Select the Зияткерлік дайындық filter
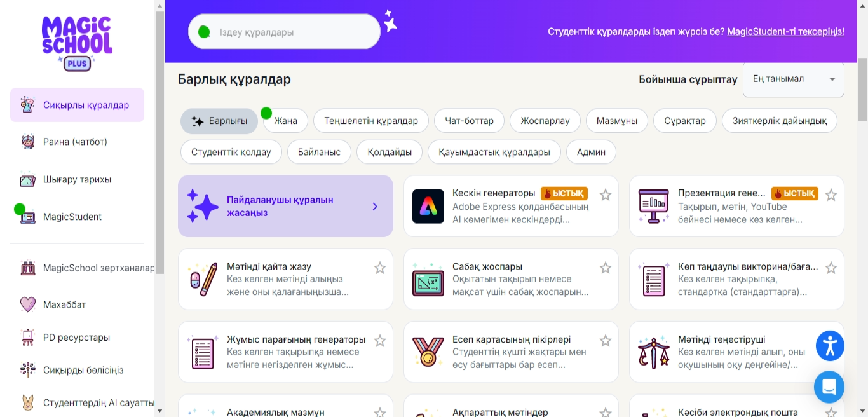The width and height of the screenshot is (868, 417). pos(780,121)
